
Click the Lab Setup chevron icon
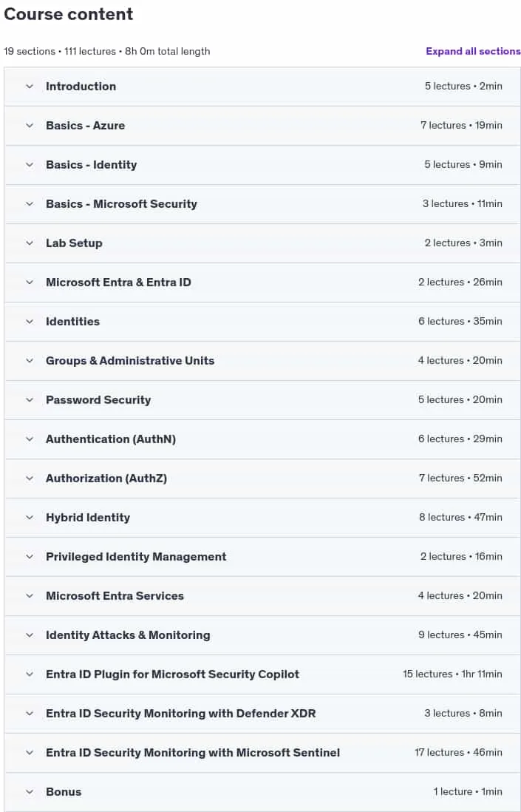[x=30, y=243]
